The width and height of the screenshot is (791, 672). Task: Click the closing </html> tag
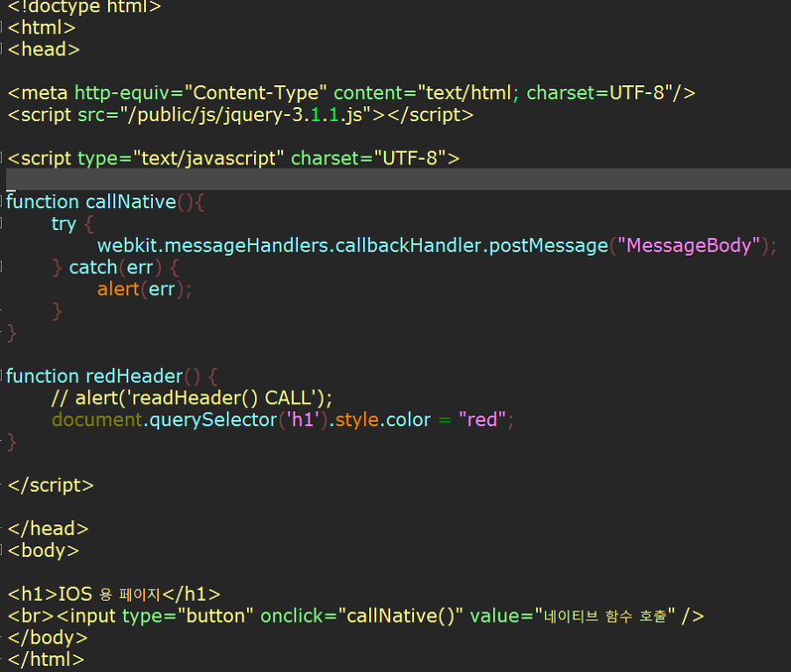pyautogui.click(x=46, y=660)
